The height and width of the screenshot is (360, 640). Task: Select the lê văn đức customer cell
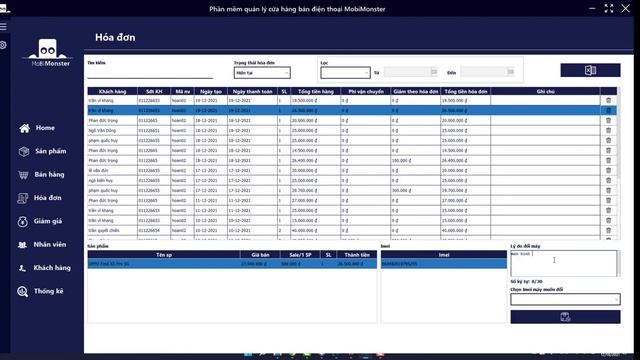pos(113,171)
